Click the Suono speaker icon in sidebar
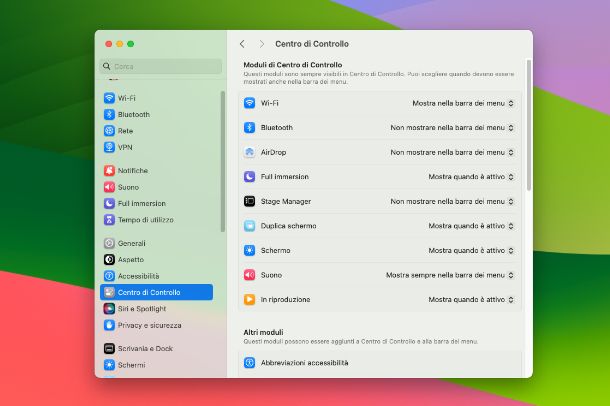The width and height of the screenshot is (610, 406). (x=109, y=187)
